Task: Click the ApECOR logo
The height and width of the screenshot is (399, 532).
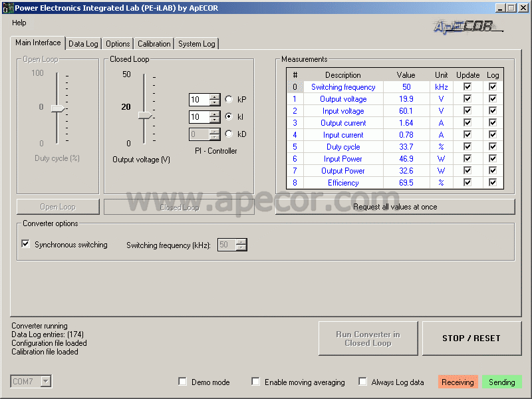Action: click(468, 27)
